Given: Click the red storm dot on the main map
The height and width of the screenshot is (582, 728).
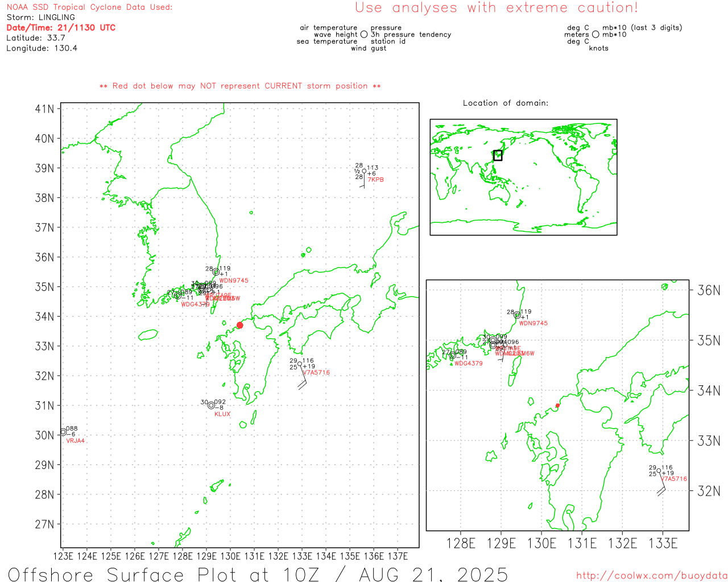Looking at the screenshot, I should [239, 325].
